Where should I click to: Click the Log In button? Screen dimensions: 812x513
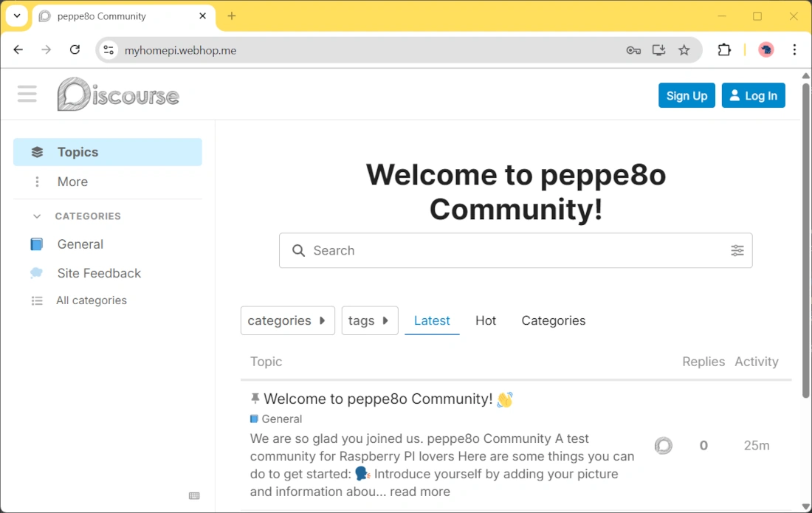click(754, 95)
